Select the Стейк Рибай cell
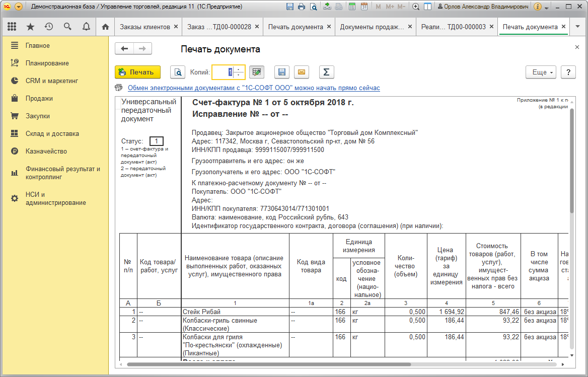Viewport: 588px width, 377px height. tap(235, 312)
